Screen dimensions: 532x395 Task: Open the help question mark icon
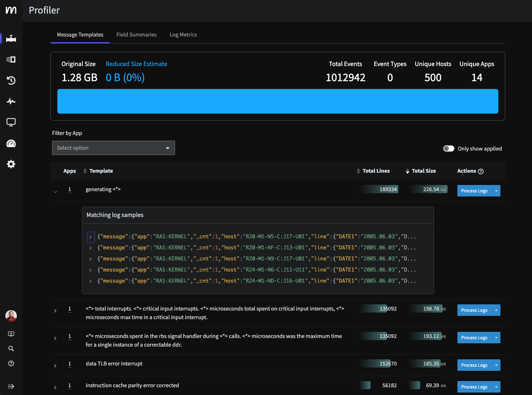coord(11,363)
